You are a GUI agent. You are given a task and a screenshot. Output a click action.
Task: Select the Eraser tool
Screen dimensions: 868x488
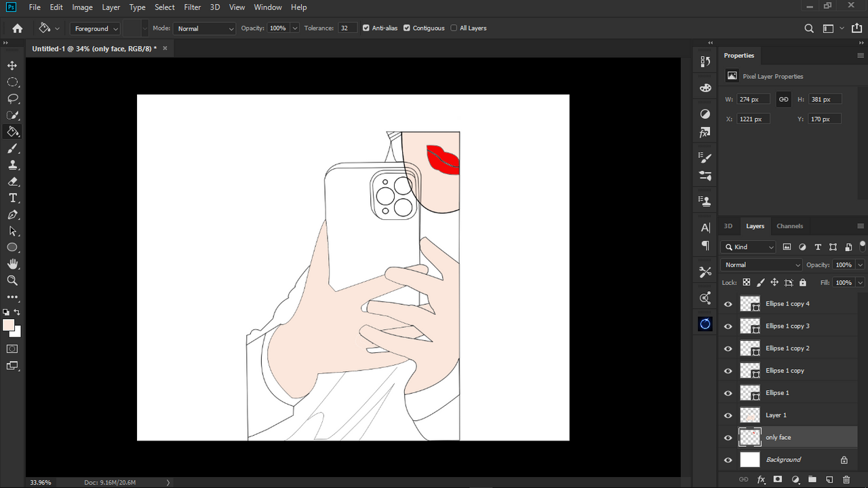click(12, 181)
